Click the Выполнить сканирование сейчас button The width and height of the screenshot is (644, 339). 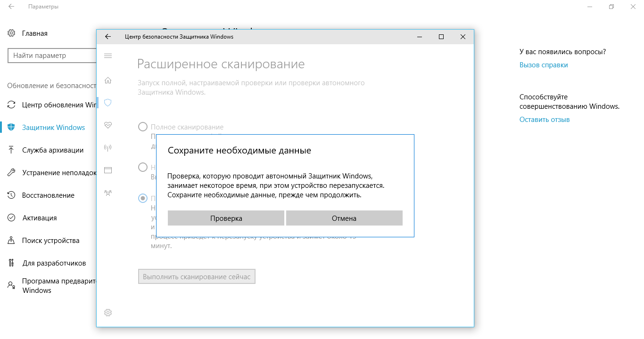(x=197, y=277)
